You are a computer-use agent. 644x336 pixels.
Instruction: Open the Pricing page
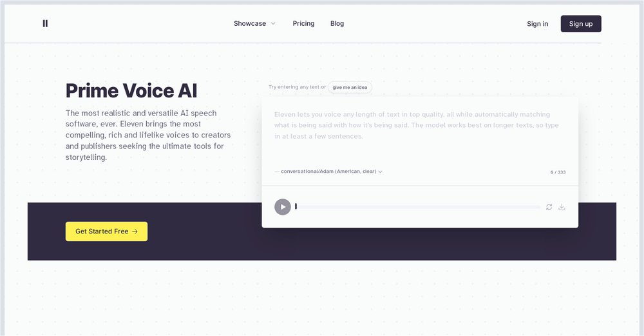[x=303, y=23]
